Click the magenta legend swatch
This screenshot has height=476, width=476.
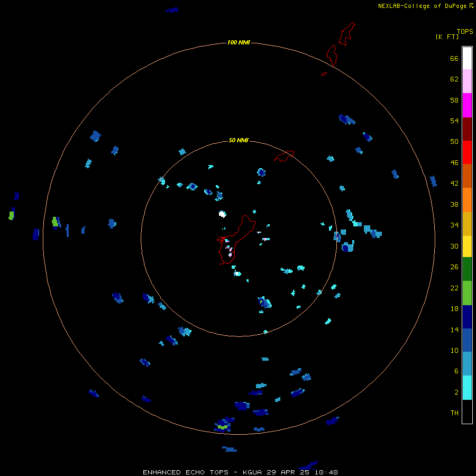click(x=467, y=105)
